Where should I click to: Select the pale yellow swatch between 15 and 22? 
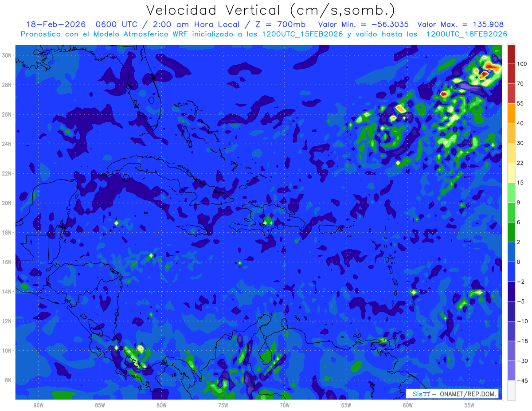tap(511, 172)
